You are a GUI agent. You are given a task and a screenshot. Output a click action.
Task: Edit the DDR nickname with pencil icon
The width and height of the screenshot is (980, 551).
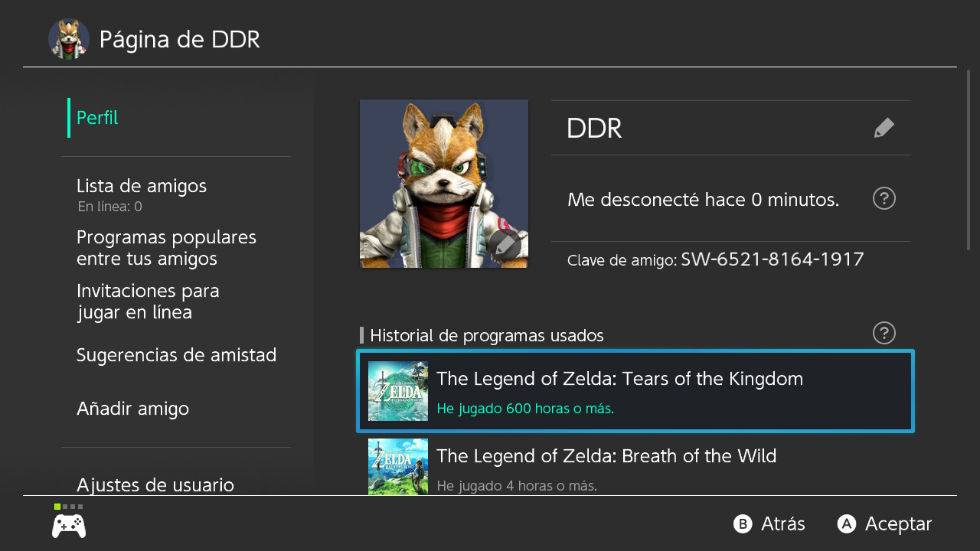884,128
